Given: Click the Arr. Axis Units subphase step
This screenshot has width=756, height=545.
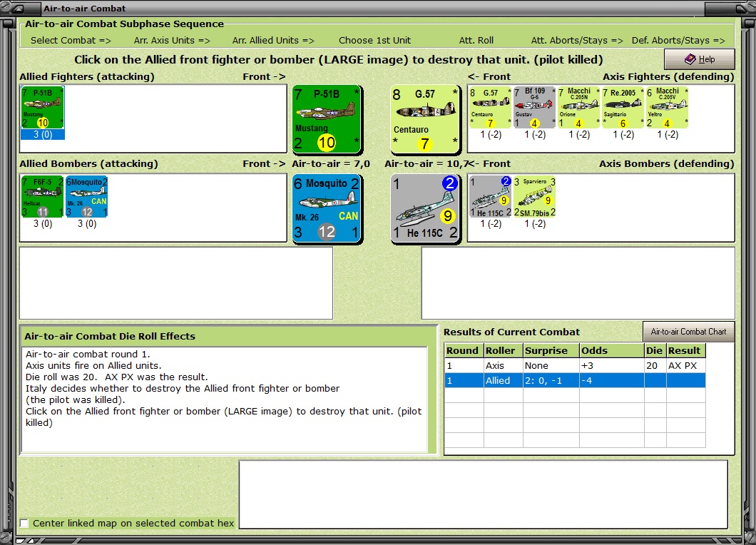Looking at the screenshot, I should coord(172,41).
